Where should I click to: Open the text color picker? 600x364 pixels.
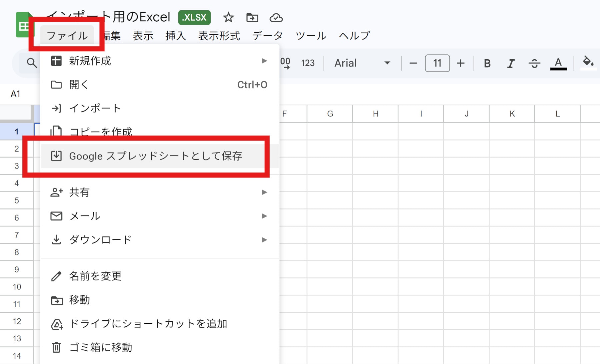coord(558,63)
